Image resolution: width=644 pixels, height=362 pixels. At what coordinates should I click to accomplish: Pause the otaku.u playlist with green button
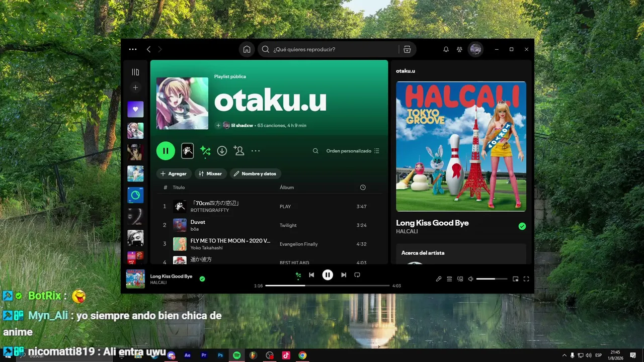[x=166, y=151]
